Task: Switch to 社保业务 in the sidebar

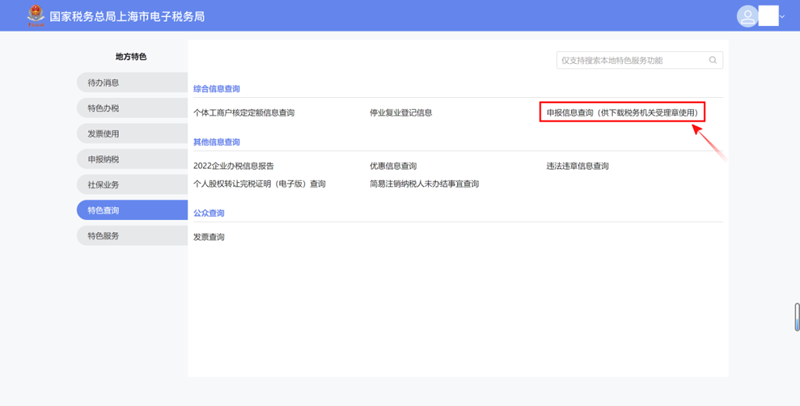Action: tap(132, 185)
